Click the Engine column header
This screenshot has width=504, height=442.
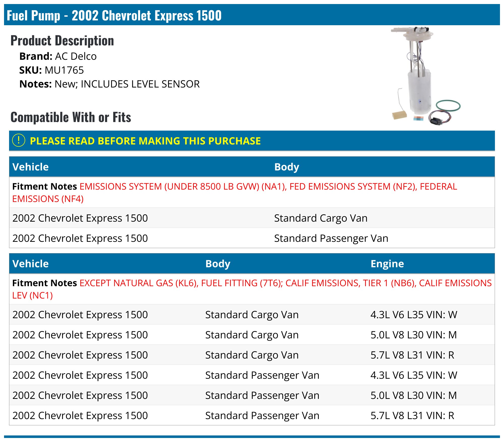coord(387,264)
